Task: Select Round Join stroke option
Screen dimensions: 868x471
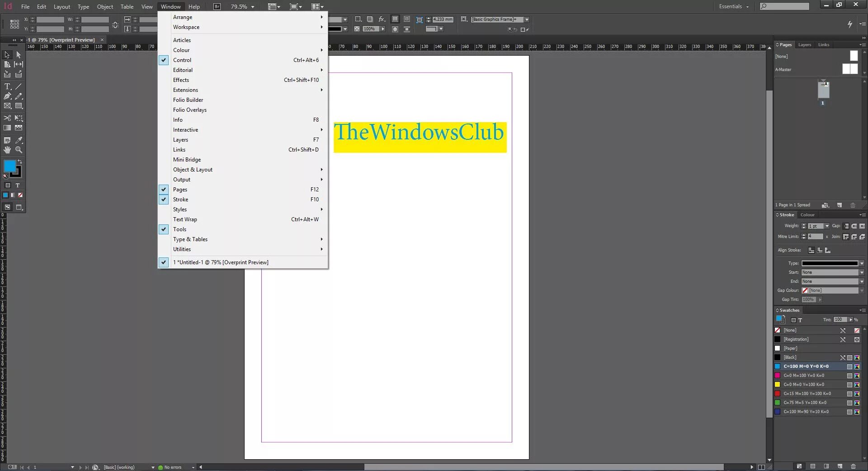Action: pos(854,237)
